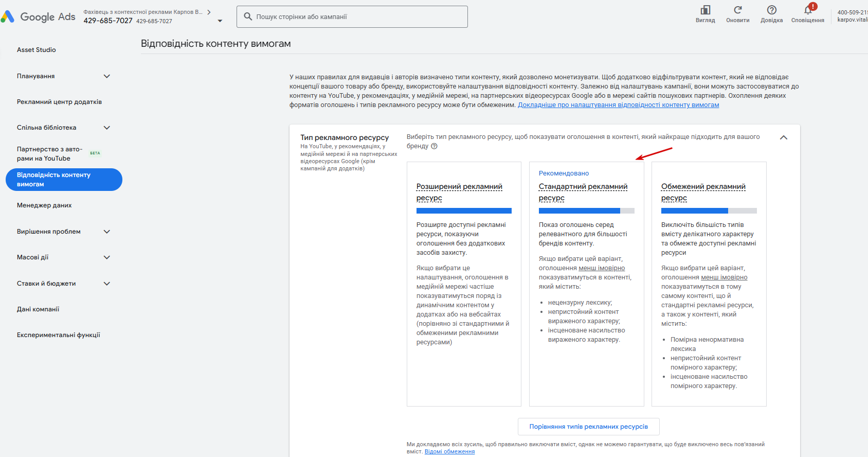Click the search magnifier icon

point(248,16)
